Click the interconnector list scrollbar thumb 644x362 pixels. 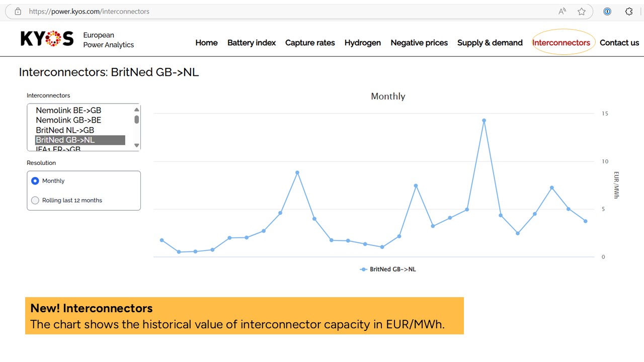136,119
